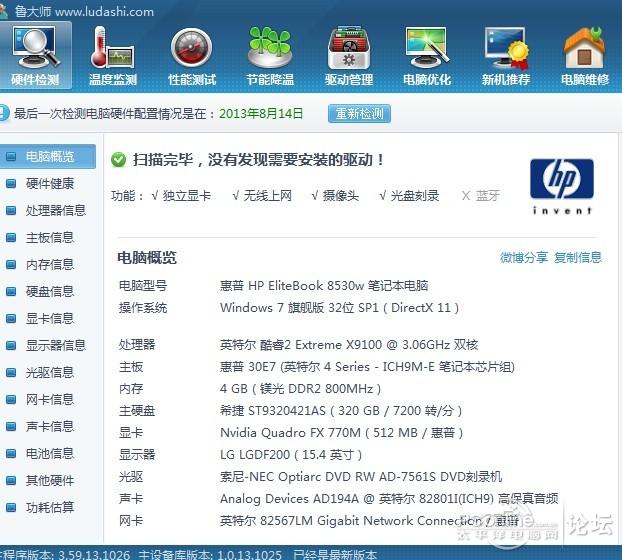Click the 惠普 30E7 motherboard text
Image resolution: width=622 pixels, height=560 pixels.
coord(367,367)
